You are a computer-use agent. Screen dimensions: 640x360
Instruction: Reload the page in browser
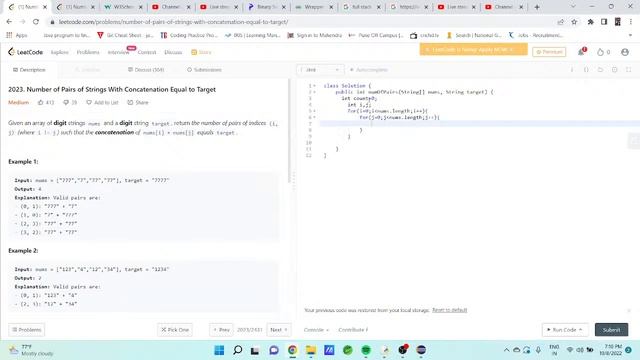click(x=36, y=22)
